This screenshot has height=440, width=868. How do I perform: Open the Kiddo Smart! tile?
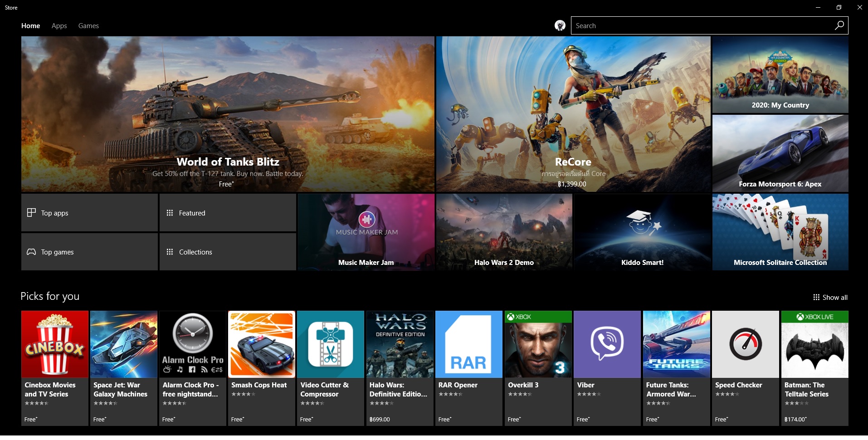coord(642,232)
